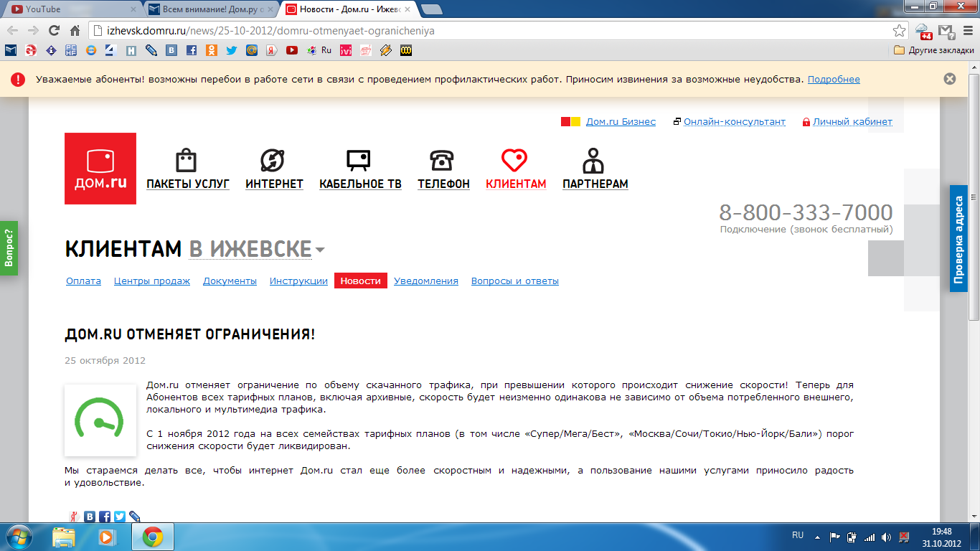Click the RU language indicator
Screen dimensions: 980x551
coord(798,535)
